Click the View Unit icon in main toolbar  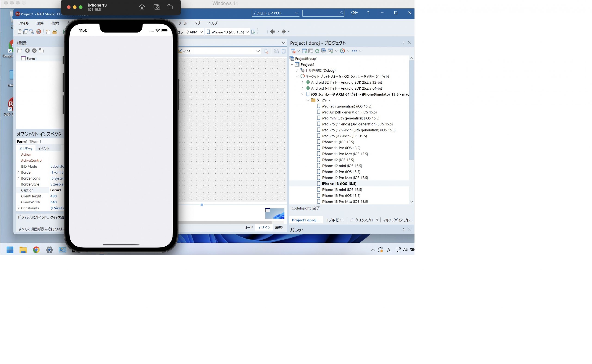click(x=20, y=32)
